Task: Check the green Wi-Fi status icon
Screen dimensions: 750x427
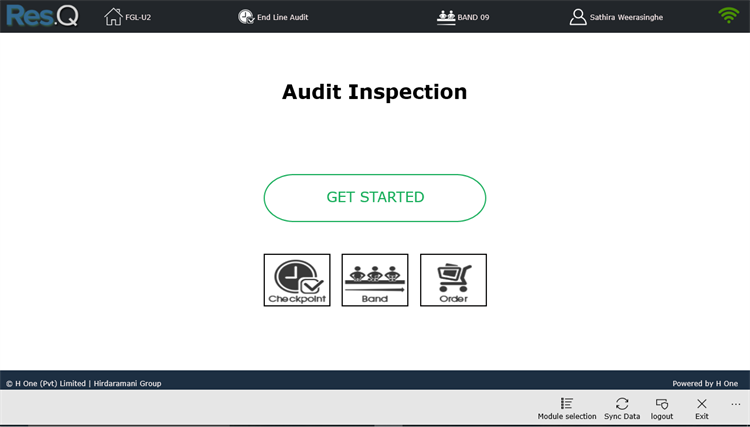Action: click(x=728, y=15)
